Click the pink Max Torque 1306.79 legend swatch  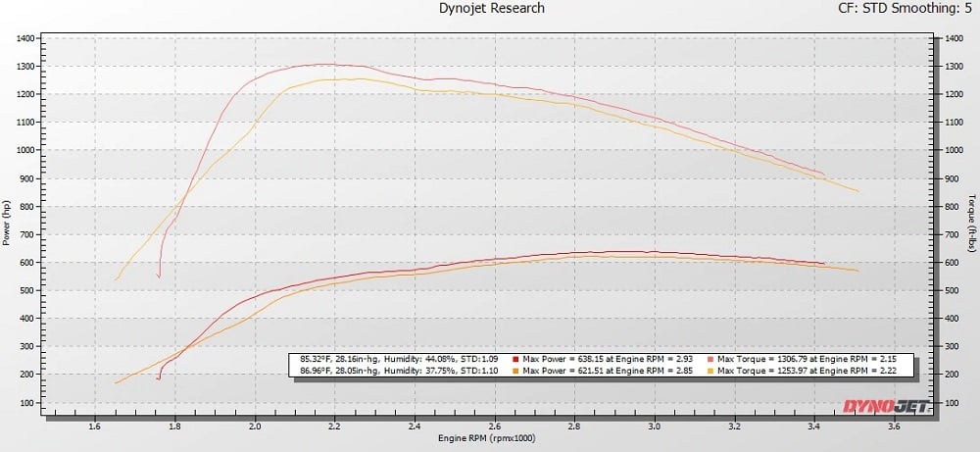tap(710, 359)
